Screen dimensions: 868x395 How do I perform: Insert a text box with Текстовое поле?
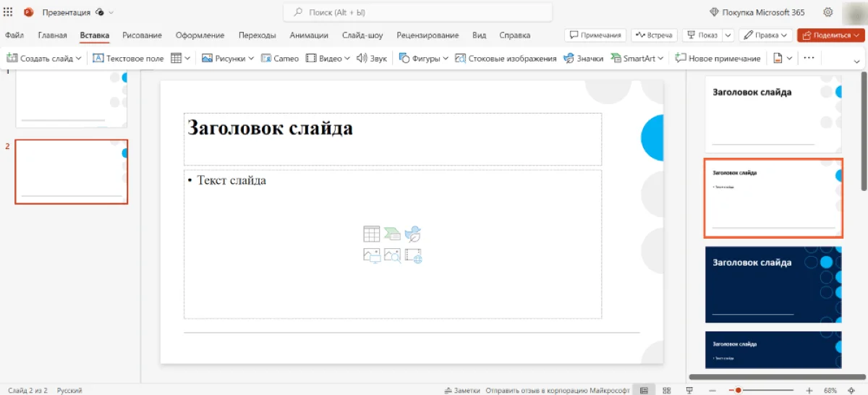(129, 59)
